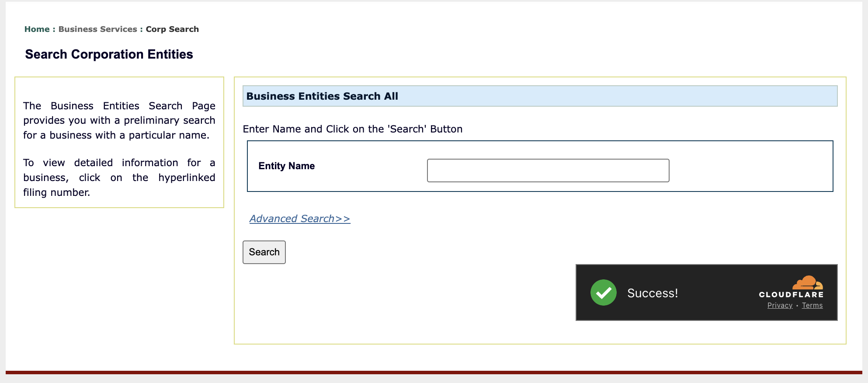Click the Business Entities Search All header
868x383 pixels.
pos(322,96)
